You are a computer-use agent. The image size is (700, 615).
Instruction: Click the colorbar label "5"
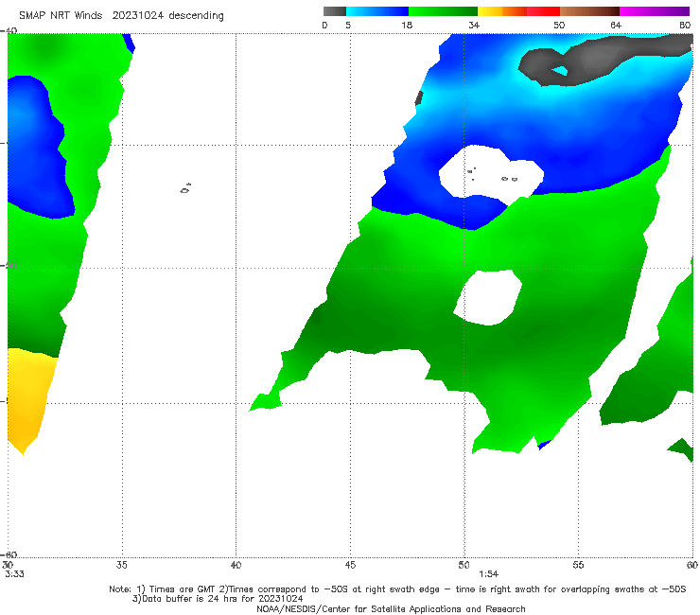(348, 26)
